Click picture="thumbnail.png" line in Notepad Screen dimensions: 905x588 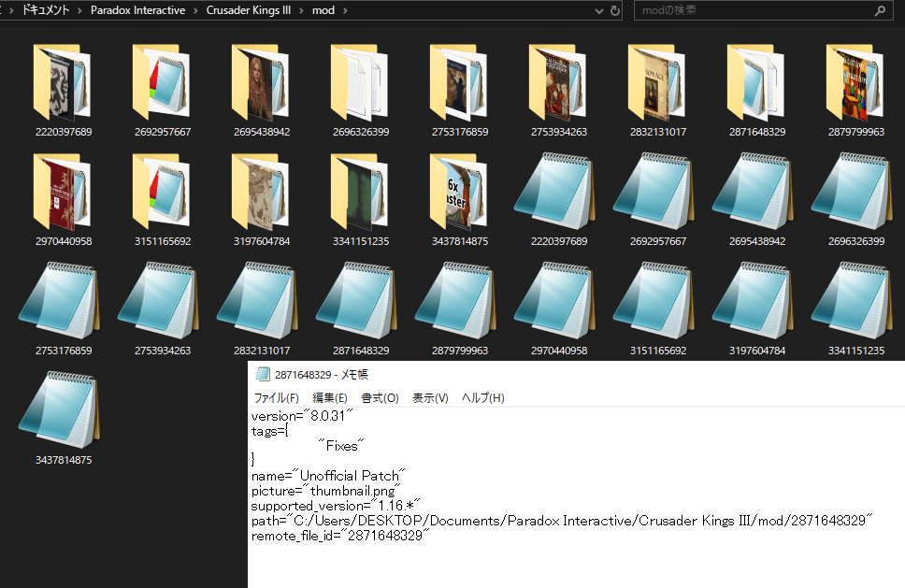pyautogui.click(x=326, y=491)
